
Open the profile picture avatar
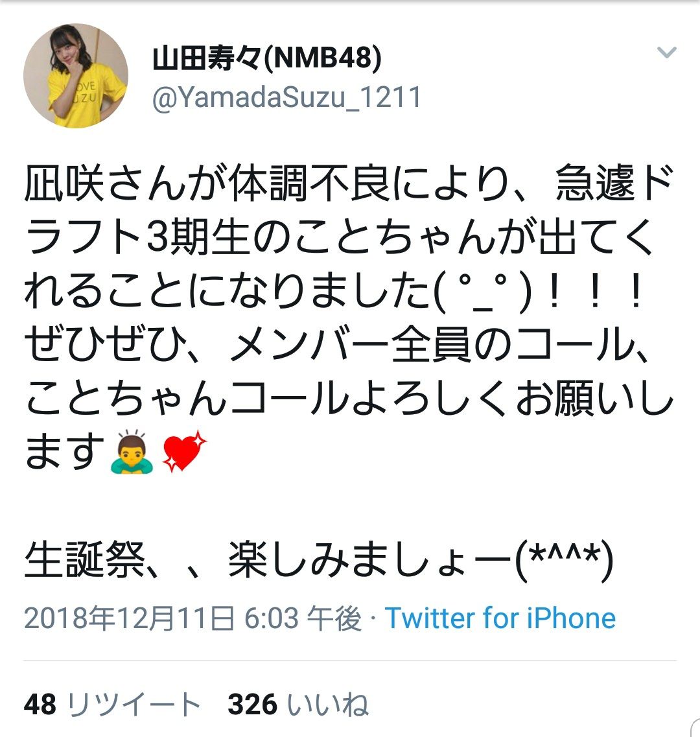tap(76, 76)
